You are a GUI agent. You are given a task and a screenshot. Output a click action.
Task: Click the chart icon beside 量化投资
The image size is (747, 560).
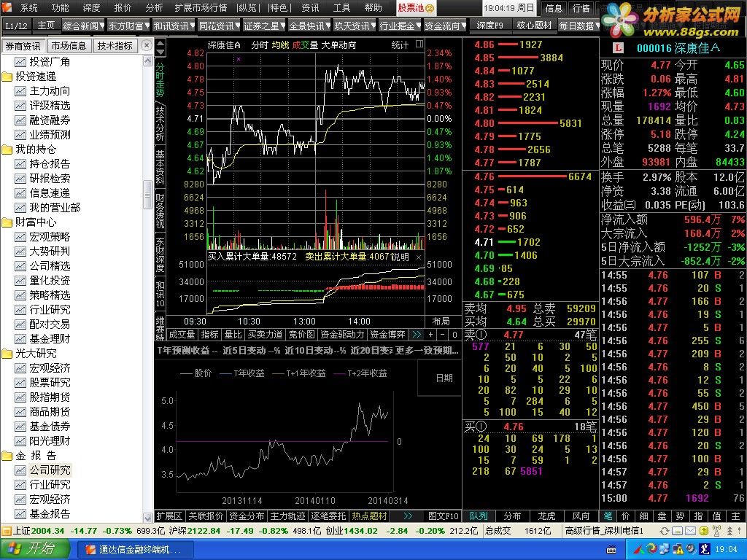coord(20,281)
